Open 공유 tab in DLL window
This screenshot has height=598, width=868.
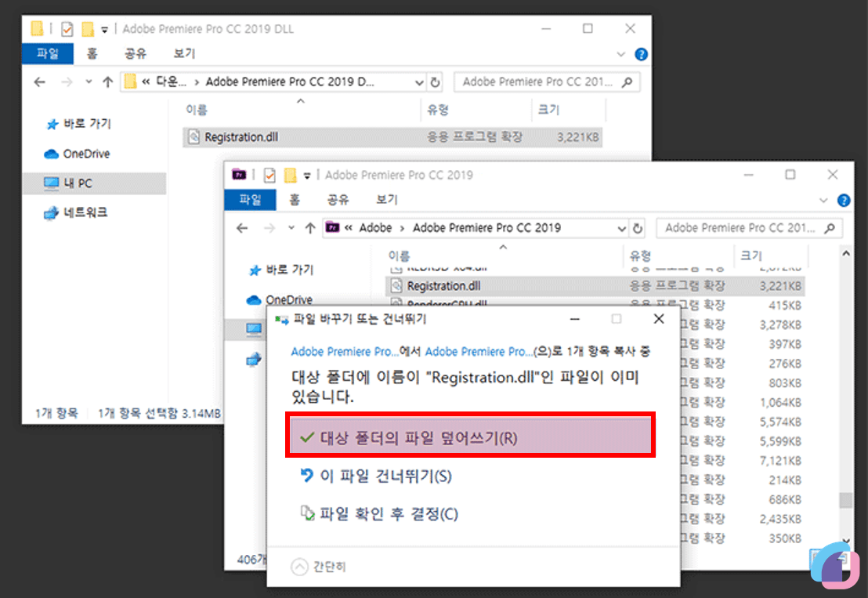135,54
